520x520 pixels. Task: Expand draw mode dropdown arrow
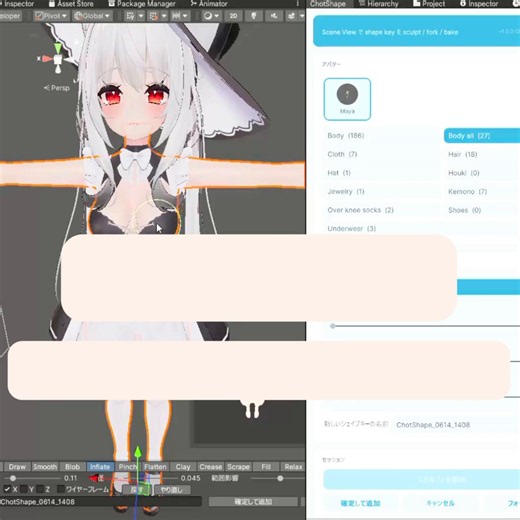[x=217, y=16]
